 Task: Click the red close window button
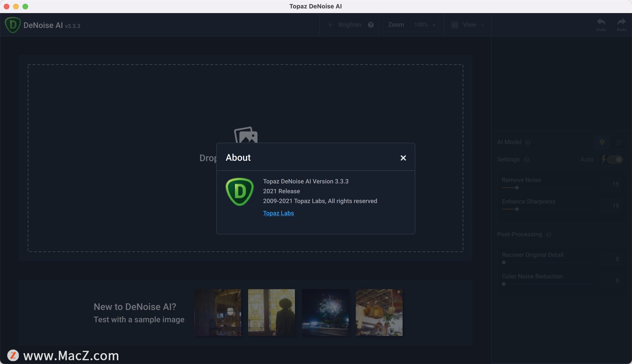(x=6, y=6)
